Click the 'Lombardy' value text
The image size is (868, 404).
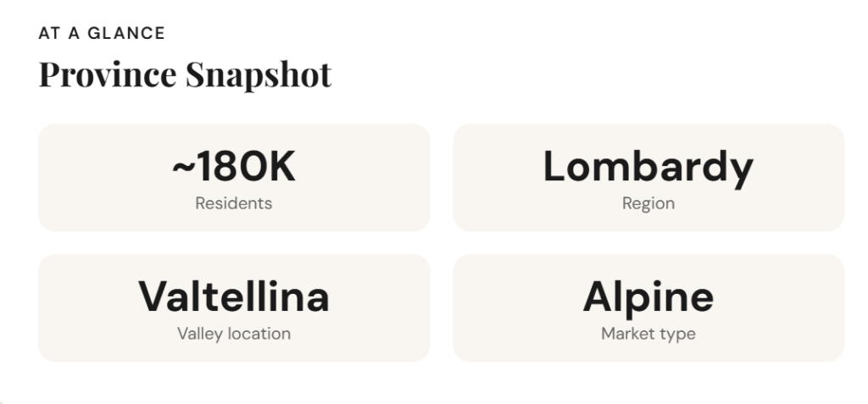648,167
